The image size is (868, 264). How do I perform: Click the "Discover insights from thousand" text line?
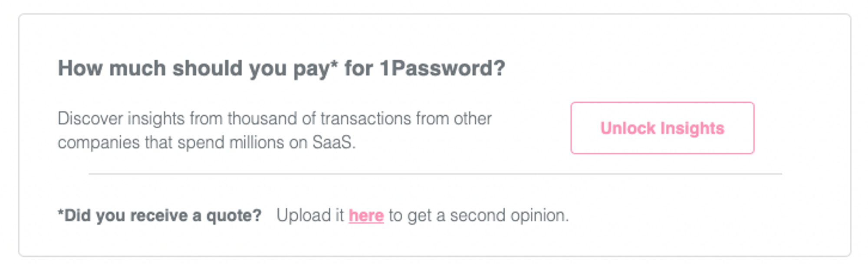(x=274, y=118)
